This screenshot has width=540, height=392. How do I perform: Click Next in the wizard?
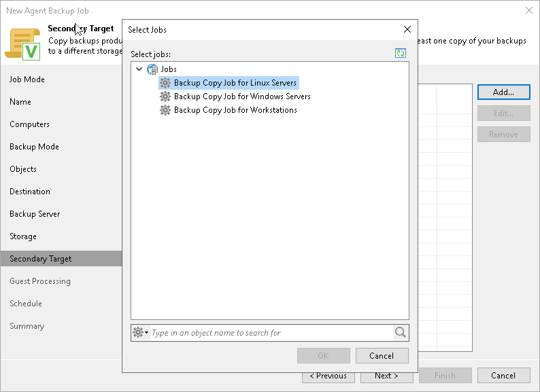coord(387,376)
